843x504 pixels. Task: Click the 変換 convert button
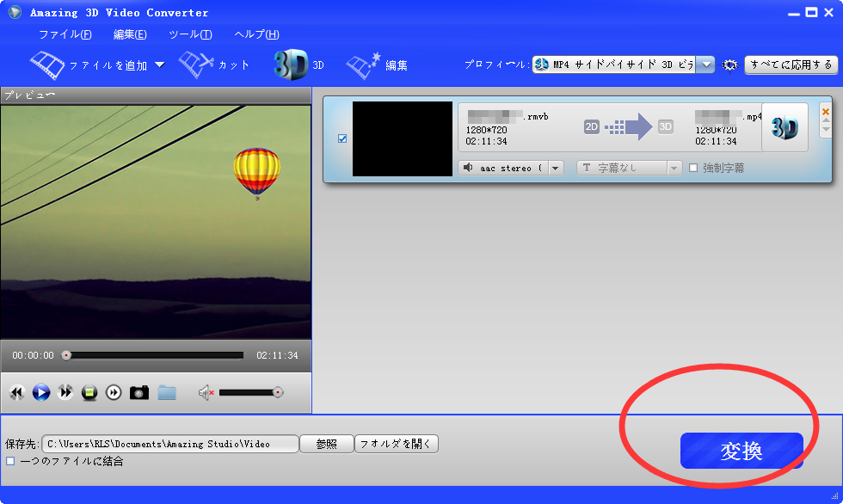(x=741, y=451)
